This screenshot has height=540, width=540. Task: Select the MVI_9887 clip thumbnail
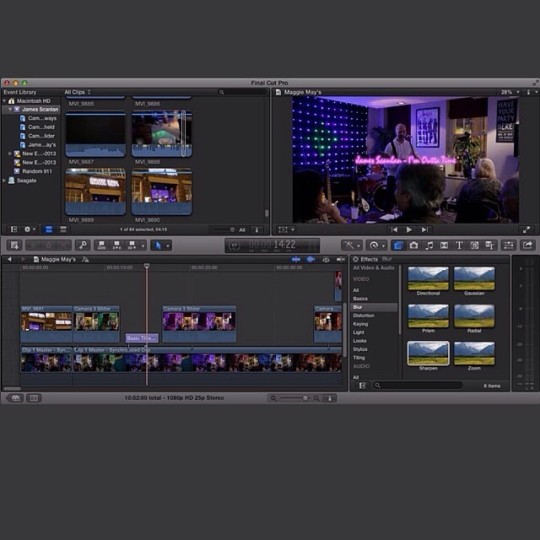95,134
